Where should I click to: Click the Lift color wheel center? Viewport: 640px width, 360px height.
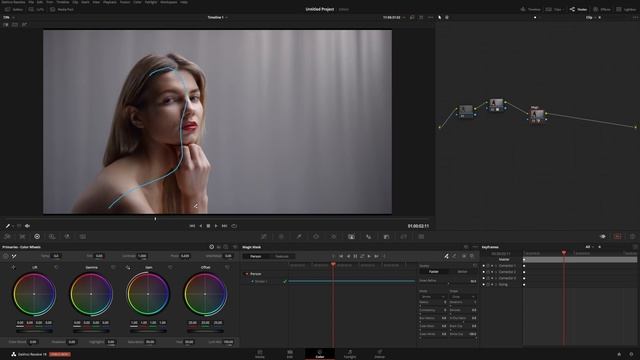pos(34,294)
